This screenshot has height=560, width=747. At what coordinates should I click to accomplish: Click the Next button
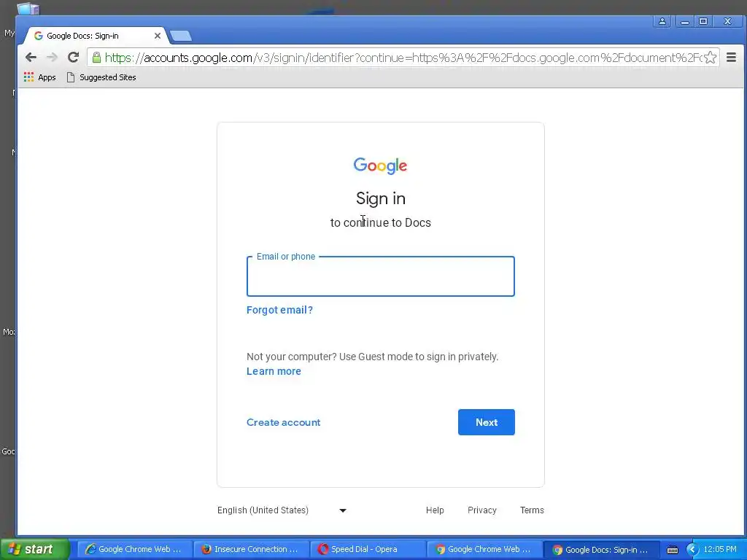487,422
